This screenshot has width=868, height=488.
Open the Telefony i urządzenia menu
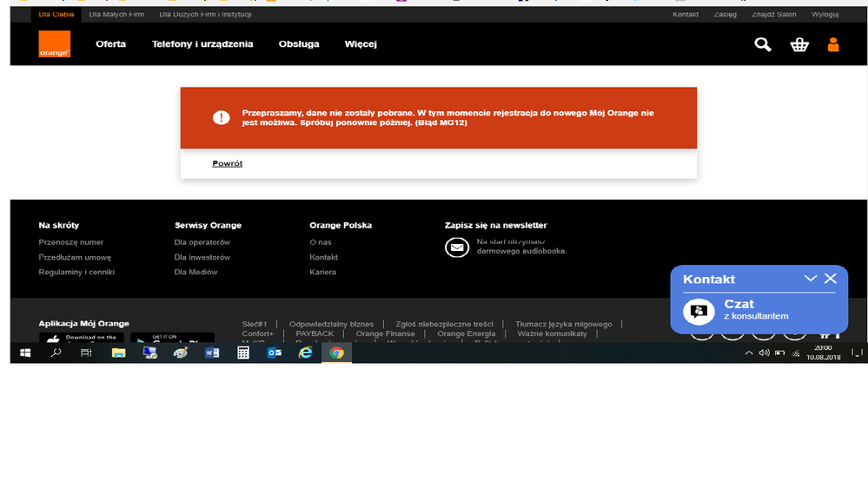point(202,44)
